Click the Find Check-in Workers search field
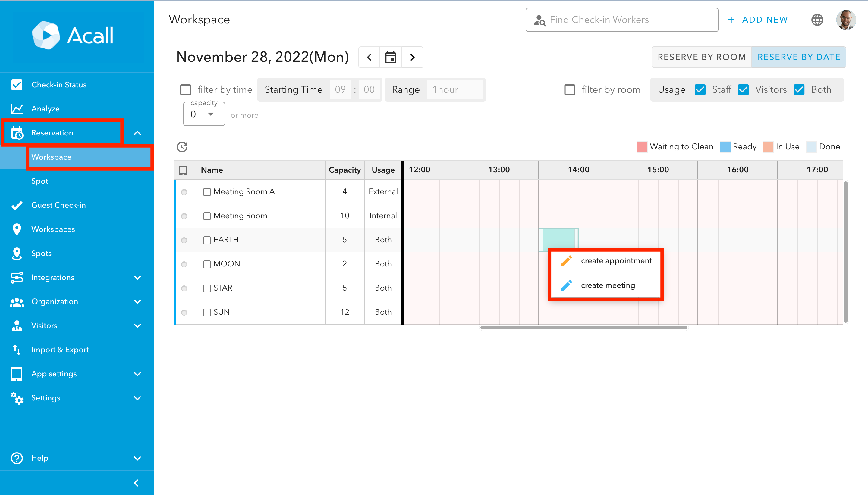868x495 pixels. tap(622, 20)
